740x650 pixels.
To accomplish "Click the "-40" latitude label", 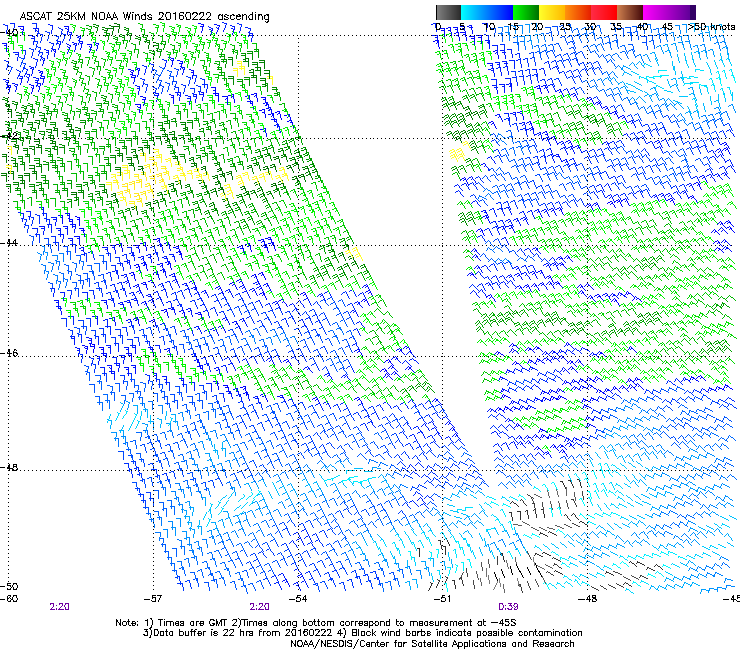I will [x=9, y=33].
